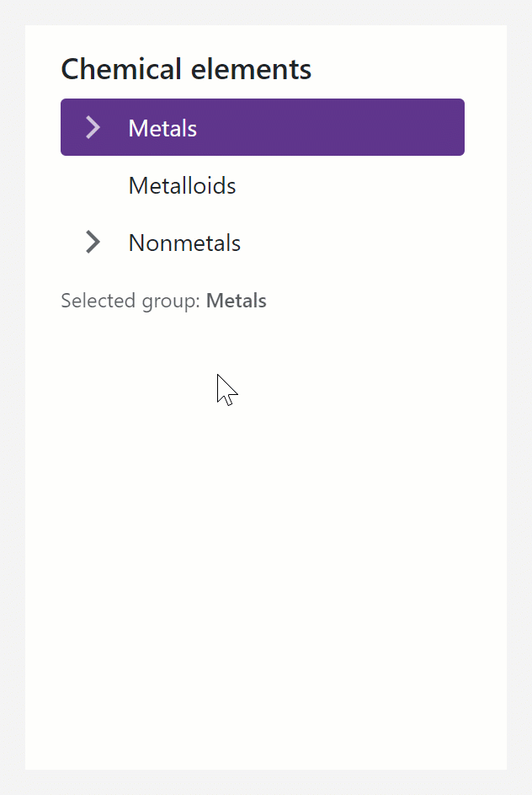Open the Nonmetals subtree via its chevron
The width and height of the screenshot is (532, 795).
tap(93, 243)
